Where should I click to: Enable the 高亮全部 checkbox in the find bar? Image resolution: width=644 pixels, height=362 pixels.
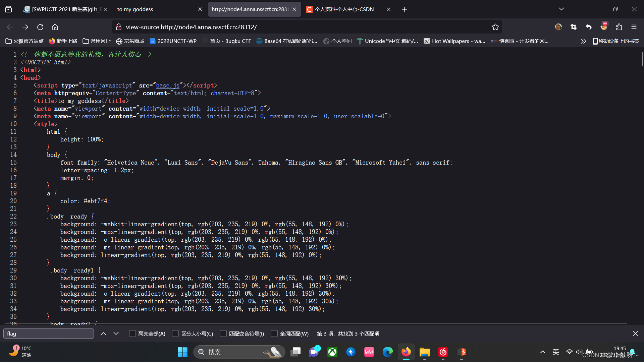pyautogui.click(x=132, y=334)
